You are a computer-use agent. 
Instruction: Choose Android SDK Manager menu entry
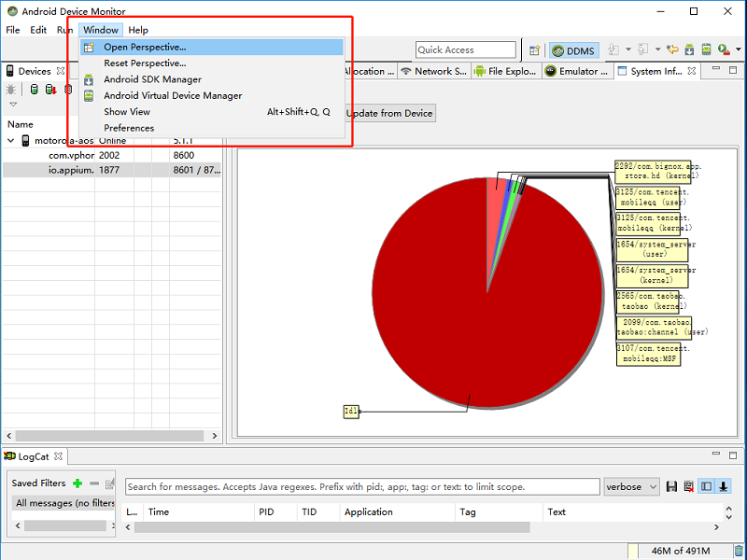click(x=212, y=79)
